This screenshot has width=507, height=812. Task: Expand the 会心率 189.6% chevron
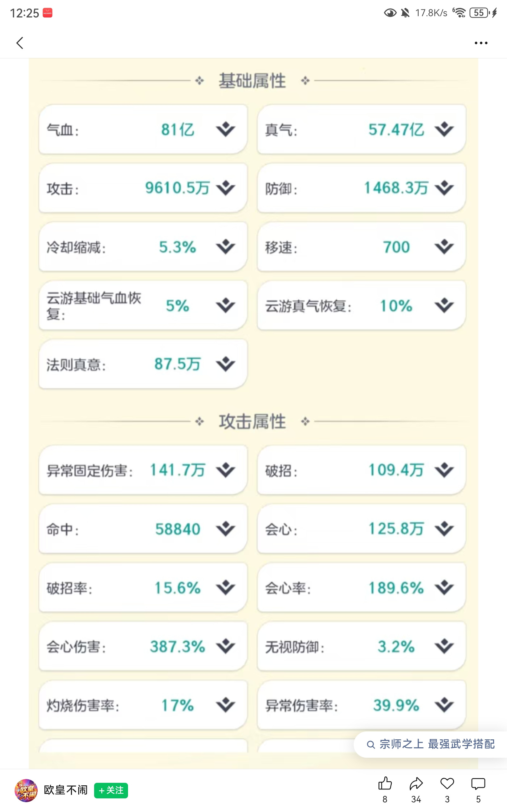coord(444,587)
